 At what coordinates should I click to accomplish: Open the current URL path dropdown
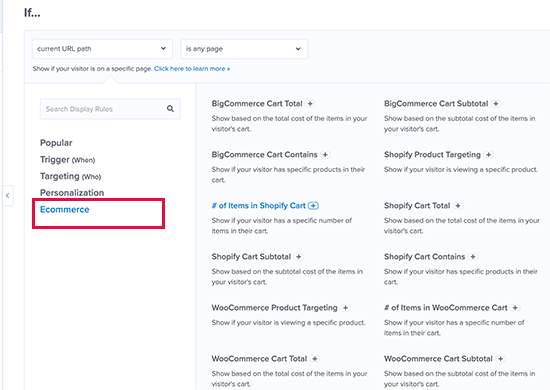tap(102, 49)
